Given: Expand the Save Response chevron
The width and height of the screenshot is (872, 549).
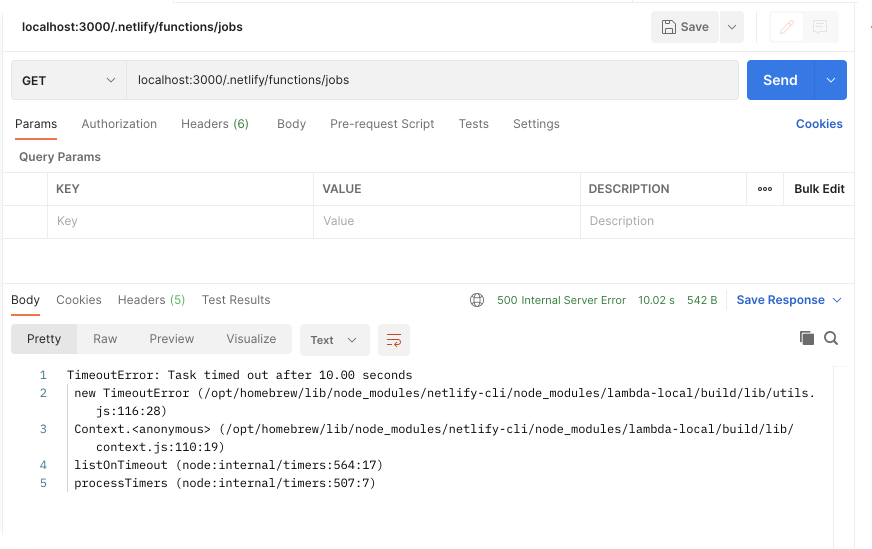Looking at the screenshot, I should click(837, 300).
